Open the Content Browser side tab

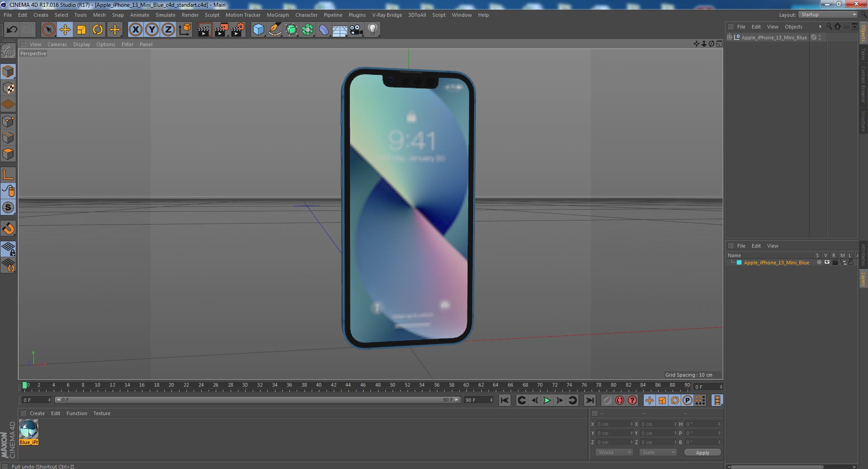[863, 84]
